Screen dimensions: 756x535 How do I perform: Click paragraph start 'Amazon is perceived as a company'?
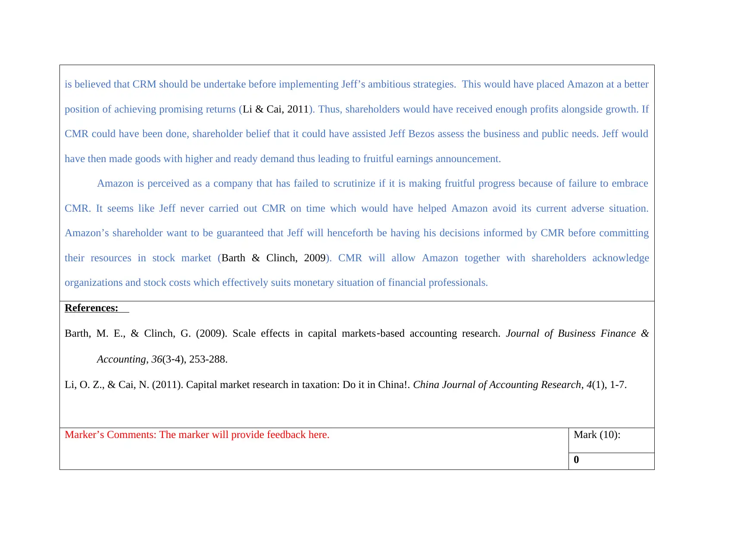(372, 183)
